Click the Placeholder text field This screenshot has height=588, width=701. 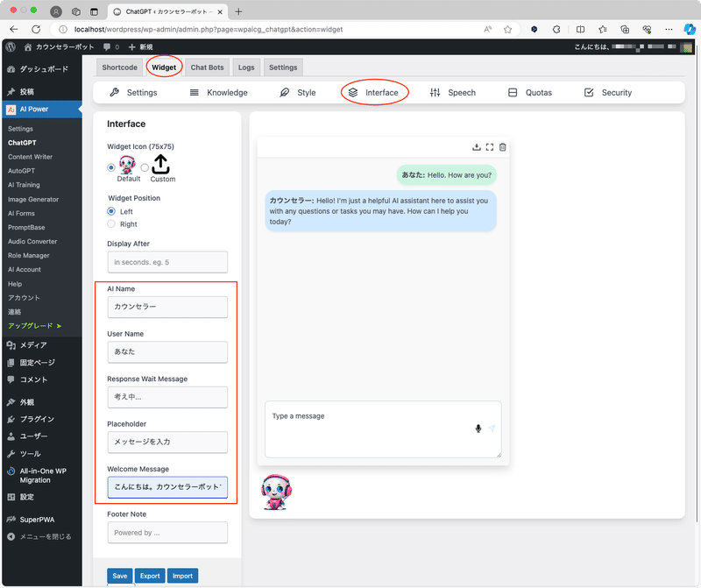(x=167, y=443)
